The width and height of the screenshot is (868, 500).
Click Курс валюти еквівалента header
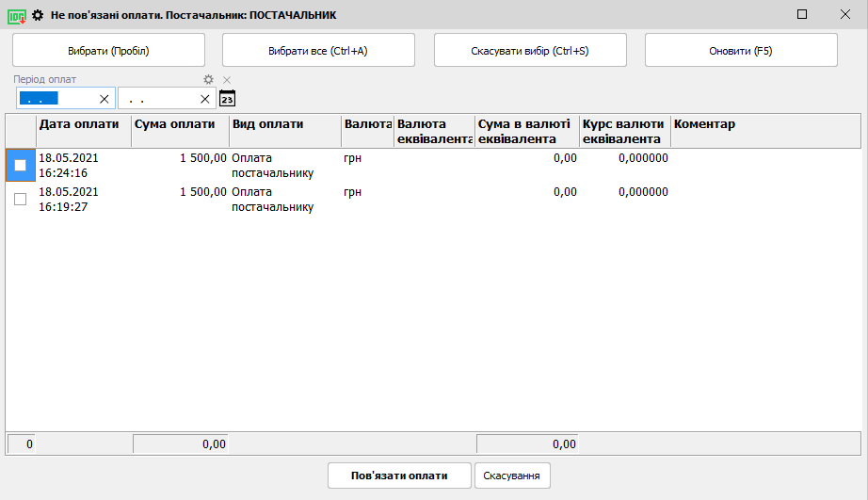(x=625, y=131)
